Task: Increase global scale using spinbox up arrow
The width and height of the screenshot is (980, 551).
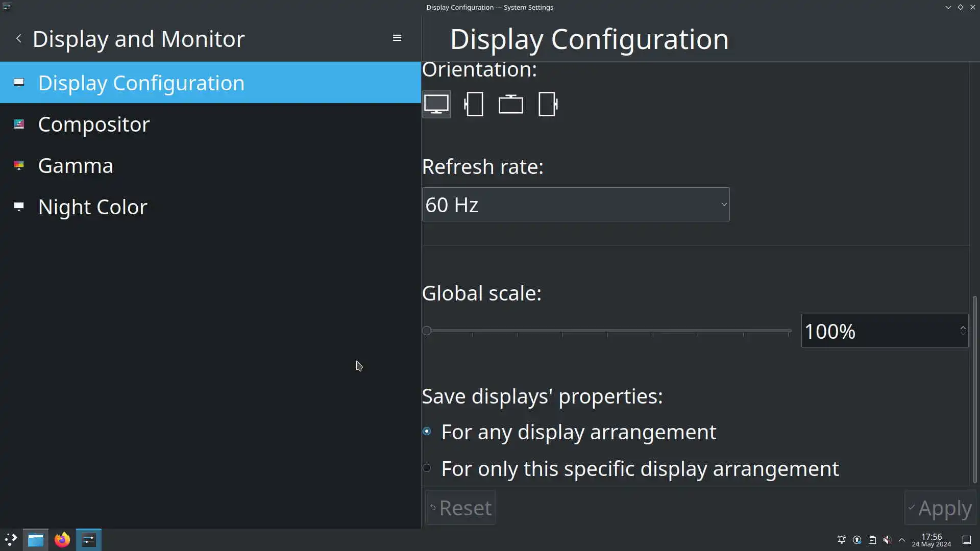Action: coord(963,328)
